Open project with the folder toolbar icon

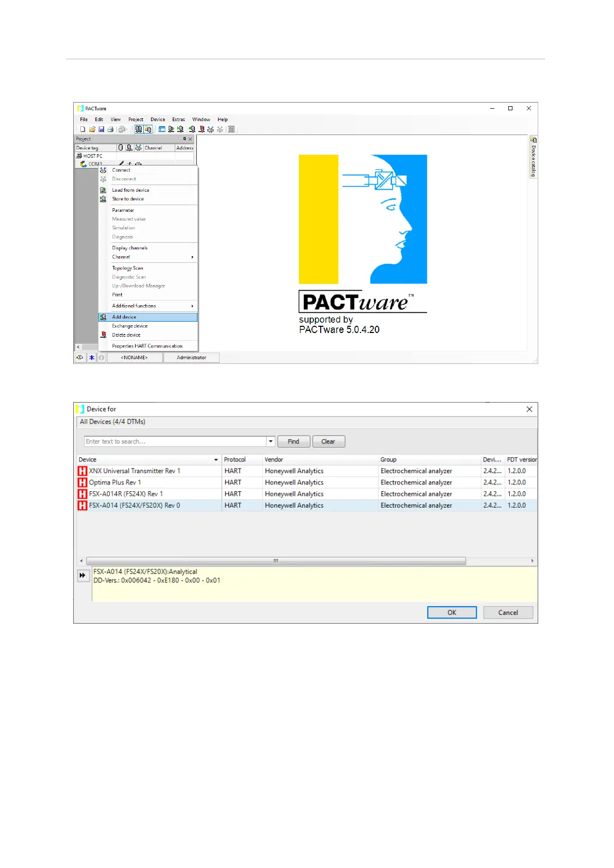[x=92, y=129]
